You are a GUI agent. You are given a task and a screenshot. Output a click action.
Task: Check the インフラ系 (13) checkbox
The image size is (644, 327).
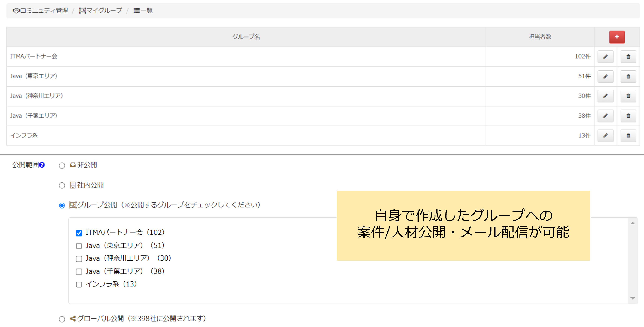pyautogui.click(x=79, y=285)
